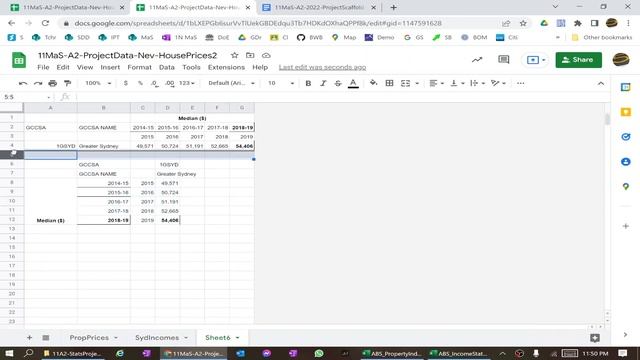Screen dimensions: 640x360
Task: Open Keep notes in side panel
Action: [626, 112]
